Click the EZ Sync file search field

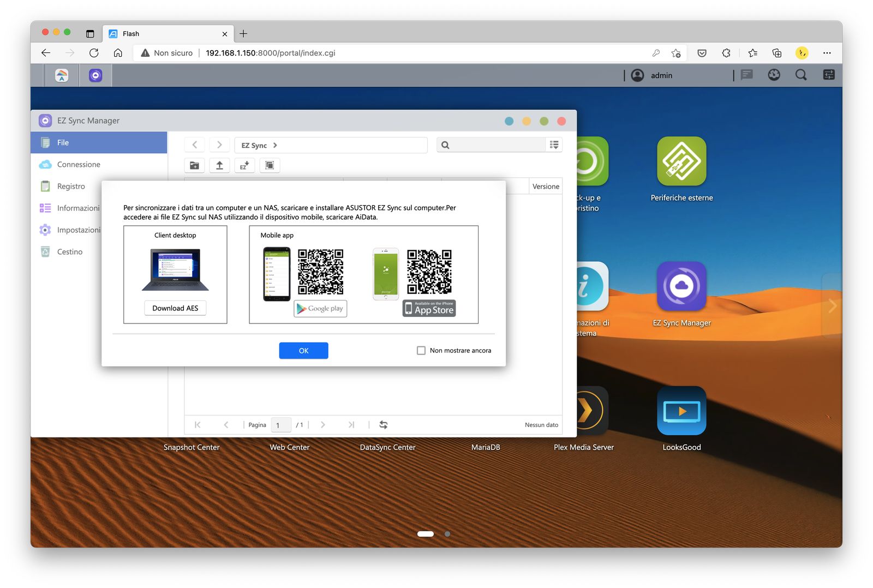(491, 145)
